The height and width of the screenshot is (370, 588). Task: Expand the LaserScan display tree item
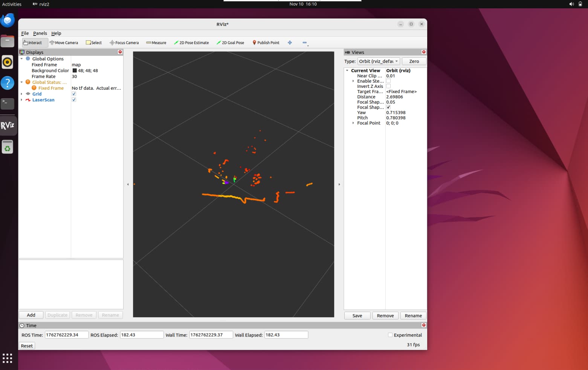[21, 100]
